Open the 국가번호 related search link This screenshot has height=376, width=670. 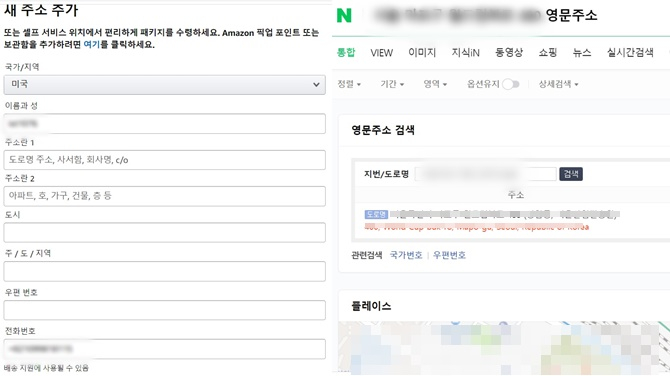coord(406,255)
